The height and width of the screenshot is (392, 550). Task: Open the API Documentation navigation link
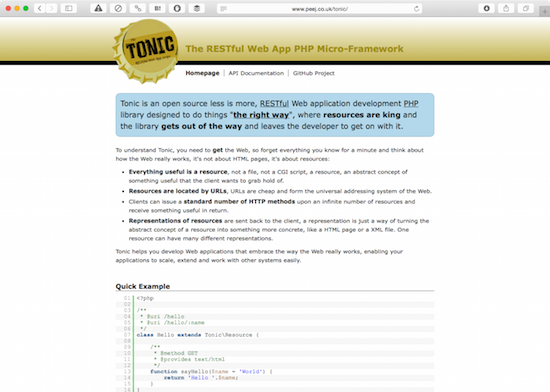256,73
